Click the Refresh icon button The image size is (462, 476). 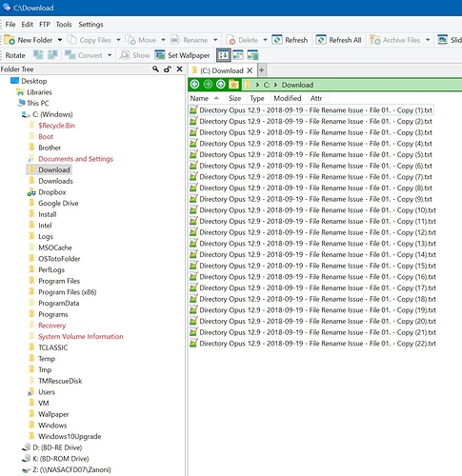tap(277, 40)
